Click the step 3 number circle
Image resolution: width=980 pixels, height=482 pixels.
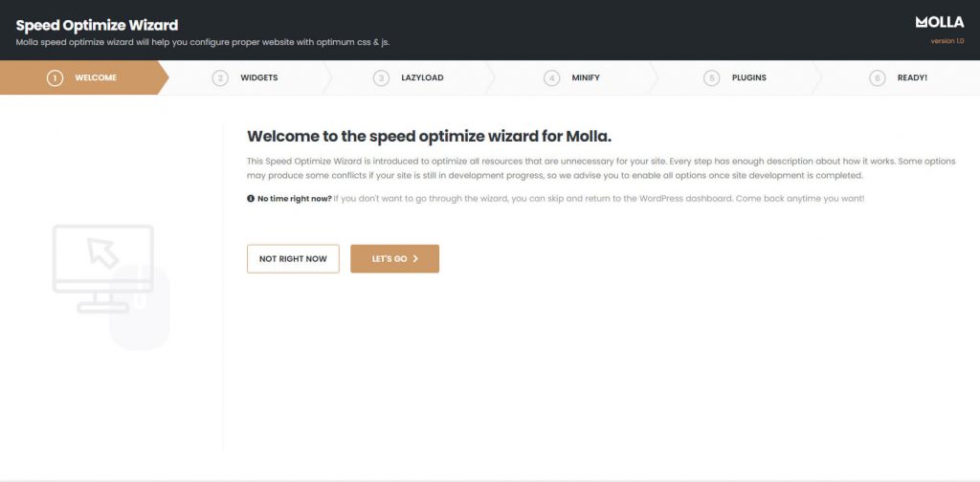click(381, 78)
